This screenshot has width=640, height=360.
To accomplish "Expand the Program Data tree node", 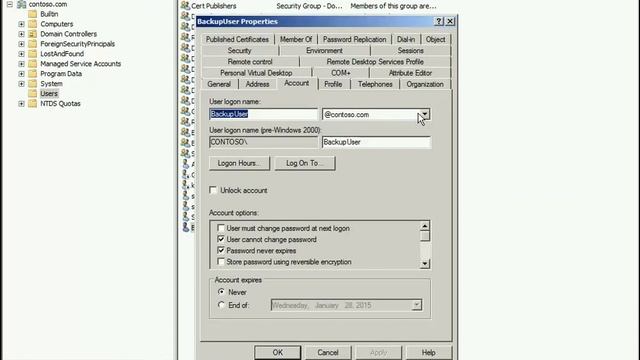I will (22, 73).
